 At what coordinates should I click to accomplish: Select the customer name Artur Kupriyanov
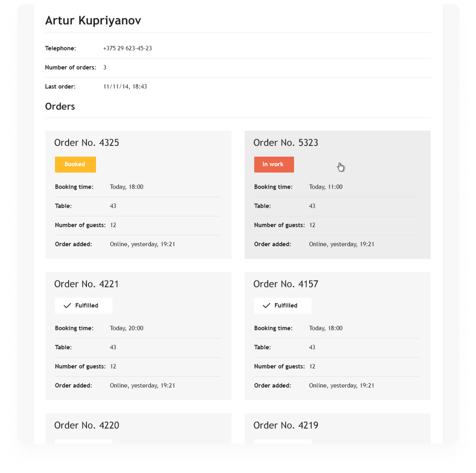(x=93, y=21)
